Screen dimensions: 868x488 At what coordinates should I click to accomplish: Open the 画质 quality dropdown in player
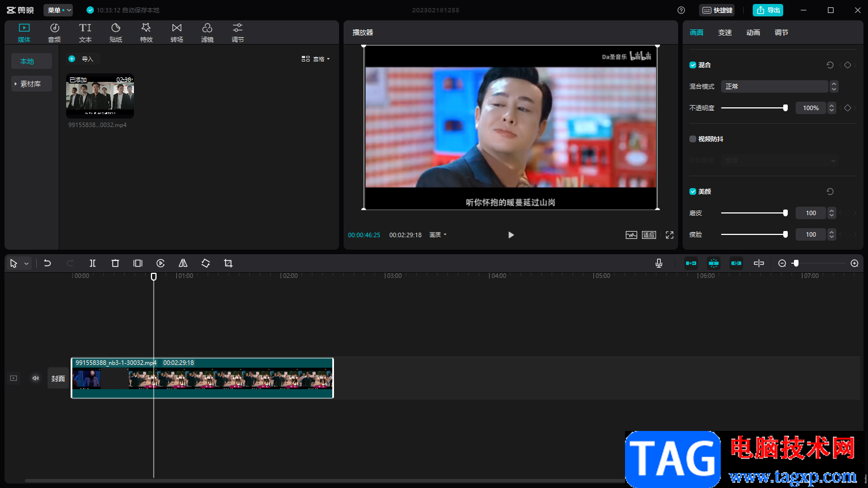(x=438, y=235)
